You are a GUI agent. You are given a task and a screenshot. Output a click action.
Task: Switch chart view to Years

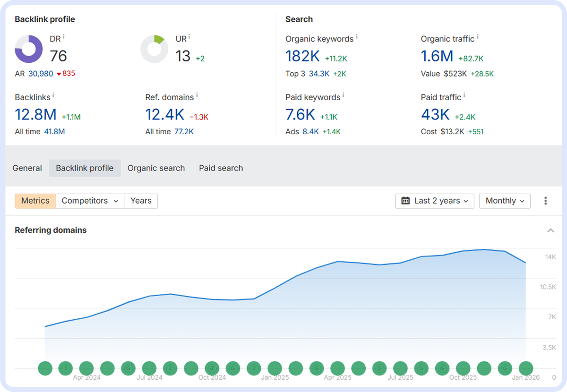pyautogui.click(x=141, y=201)
